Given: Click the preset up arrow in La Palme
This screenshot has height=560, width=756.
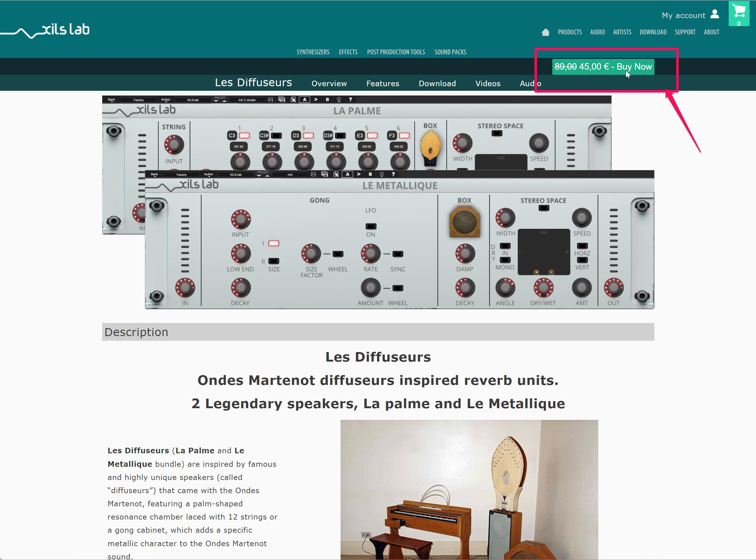Looking at the screenshot, I should pos(224,101).
